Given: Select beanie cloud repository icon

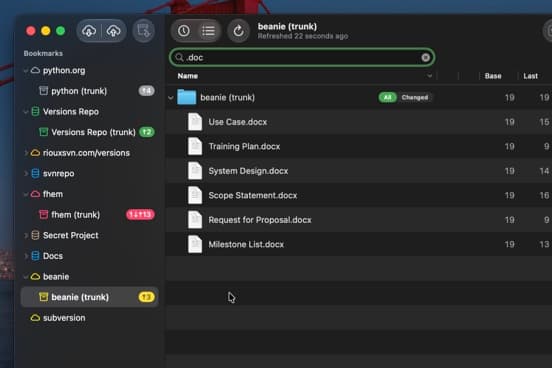Looking at the screenshot, I should pyautogui.click(x=35, y=276).
